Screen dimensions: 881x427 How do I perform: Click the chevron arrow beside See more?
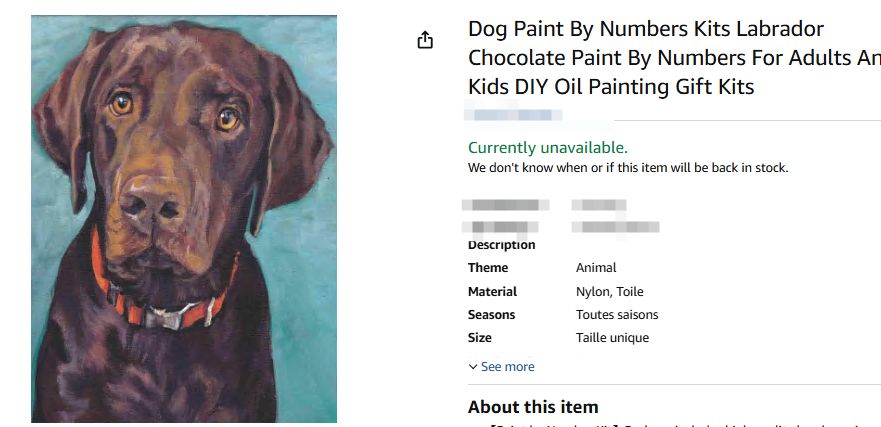pos(473,367)
